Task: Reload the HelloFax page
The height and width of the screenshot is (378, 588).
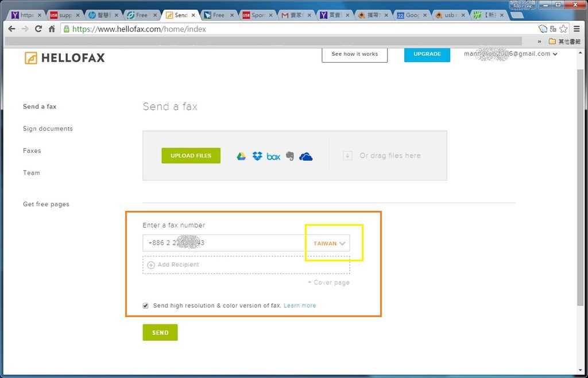Action: [38, 29]
